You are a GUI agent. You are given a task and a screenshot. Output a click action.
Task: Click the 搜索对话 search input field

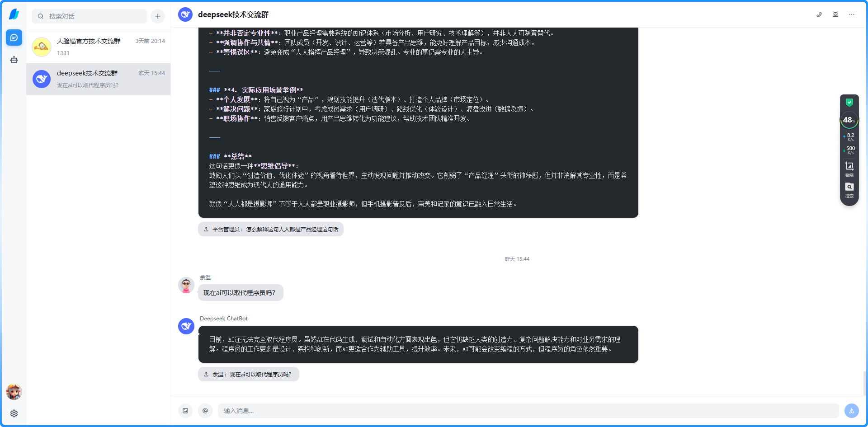pos(89,16)
